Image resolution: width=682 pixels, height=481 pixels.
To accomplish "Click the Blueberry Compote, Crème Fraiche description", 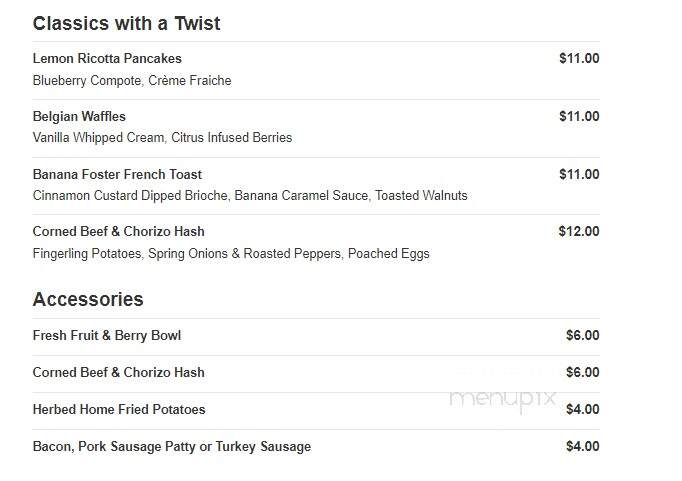I will click(x=132, y=81).
